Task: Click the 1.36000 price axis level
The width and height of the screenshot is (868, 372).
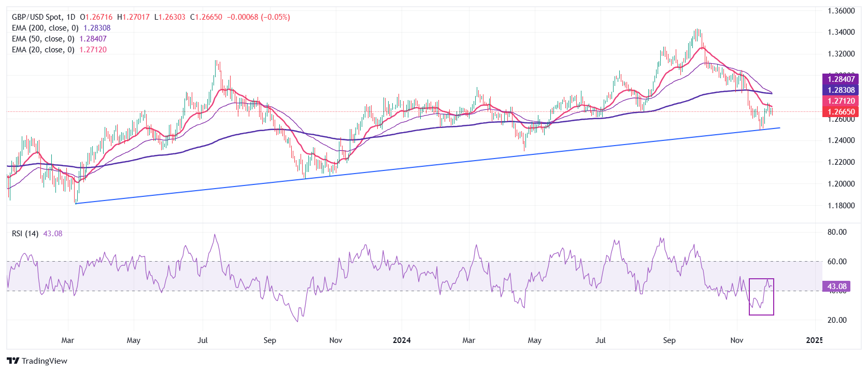Action: click(841, 11)
